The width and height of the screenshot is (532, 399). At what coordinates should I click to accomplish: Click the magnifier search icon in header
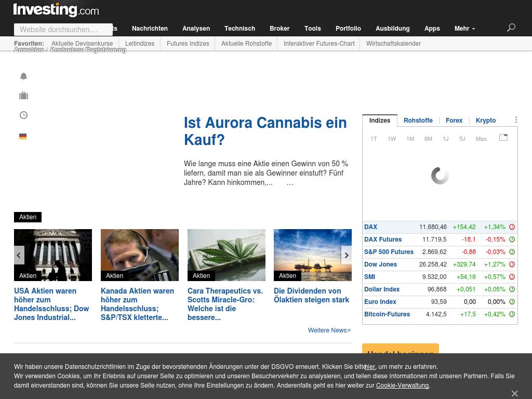tap(511, 28)
